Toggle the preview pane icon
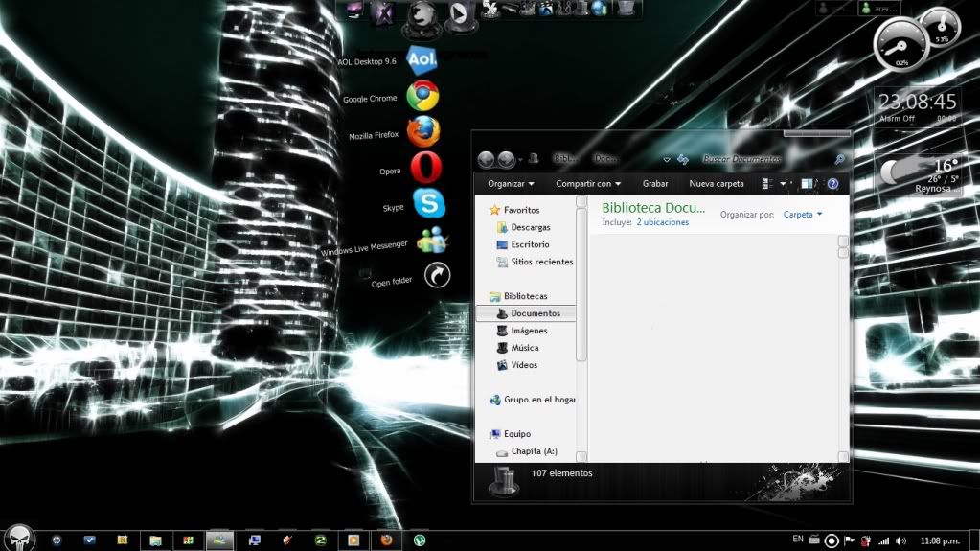 click(807, 184)
